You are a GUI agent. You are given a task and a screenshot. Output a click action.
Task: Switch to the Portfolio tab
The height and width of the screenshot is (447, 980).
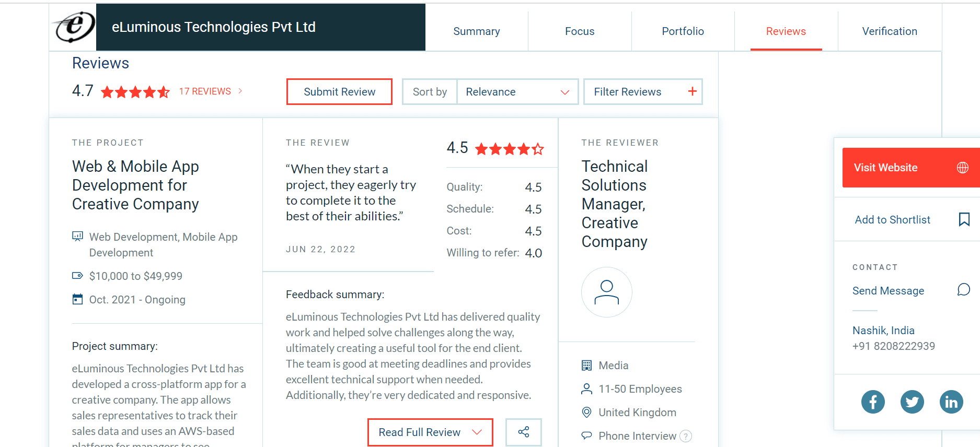coord(683,31)
